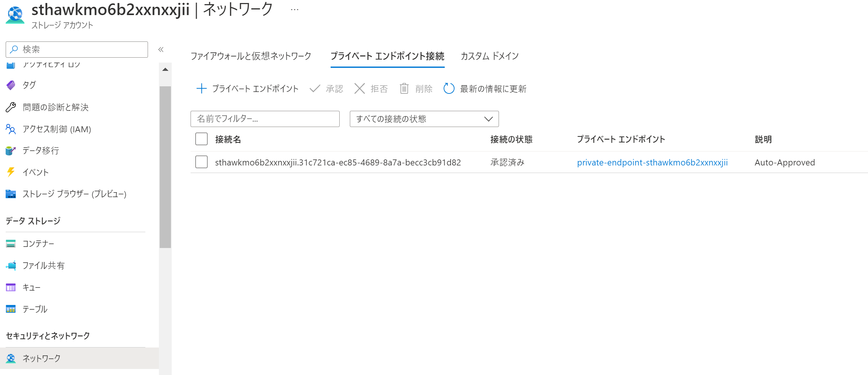Viewport: 868px width, 375px height.
Task: Switch to カスタム ドメイン tab
Action: [x=490, y=56]
